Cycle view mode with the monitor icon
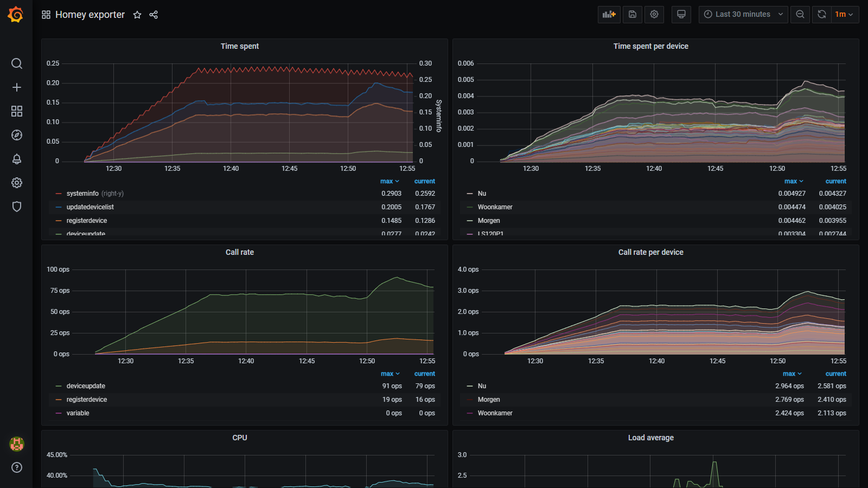The image size is (868, 488). 681,15
